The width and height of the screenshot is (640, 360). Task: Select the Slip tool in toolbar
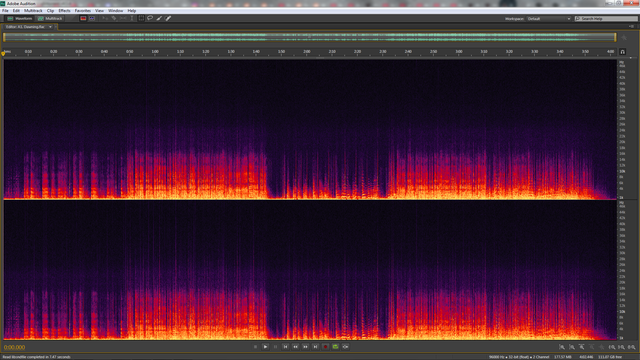[123, 18]
